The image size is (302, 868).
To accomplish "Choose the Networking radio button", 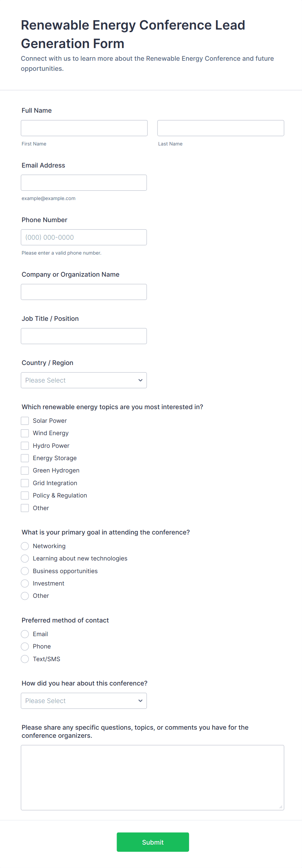I will pos(25,546).
